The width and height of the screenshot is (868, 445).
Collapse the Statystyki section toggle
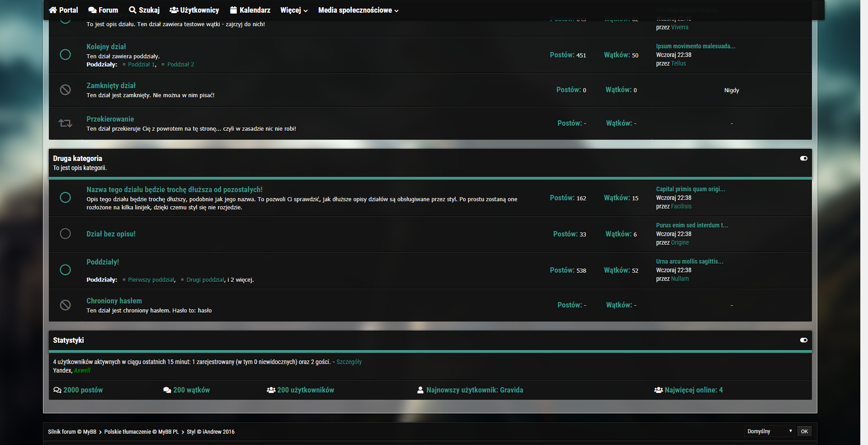pos(803,340)
